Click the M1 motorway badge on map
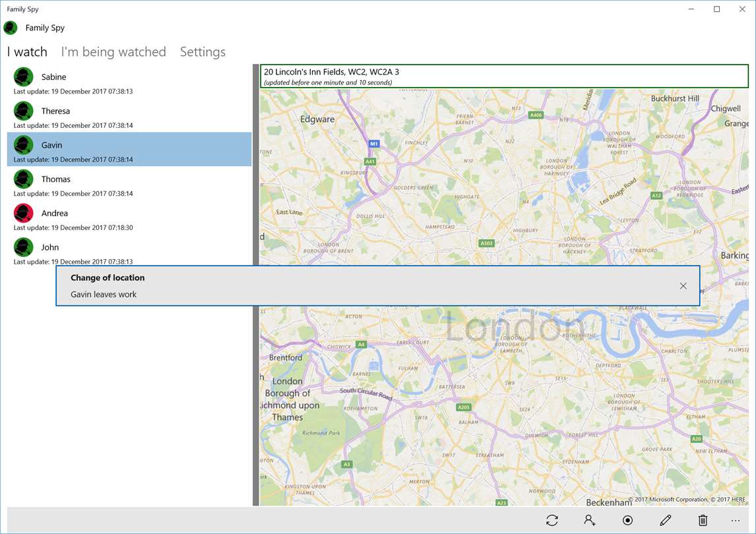Screen dimensions: 756x534 374,144
